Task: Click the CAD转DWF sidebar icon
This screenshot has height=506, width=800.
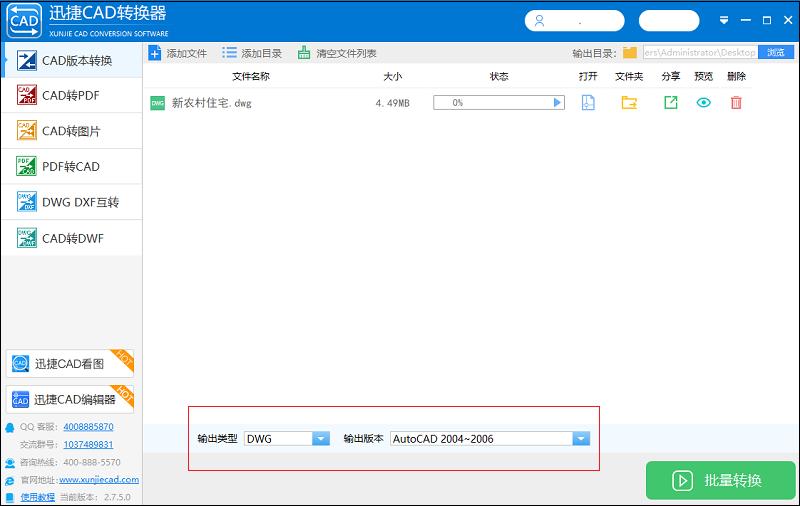Action: pyautogui.click(x=27, y=237)
